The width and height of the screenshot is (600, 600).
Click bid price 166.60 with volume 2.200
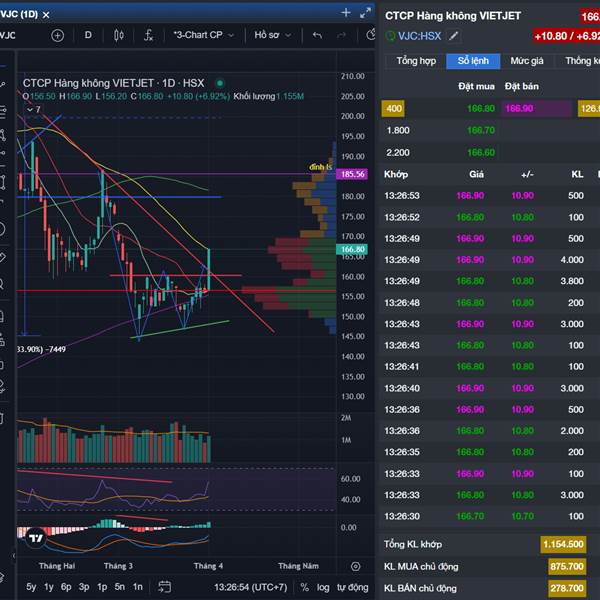tap(481, 153)
